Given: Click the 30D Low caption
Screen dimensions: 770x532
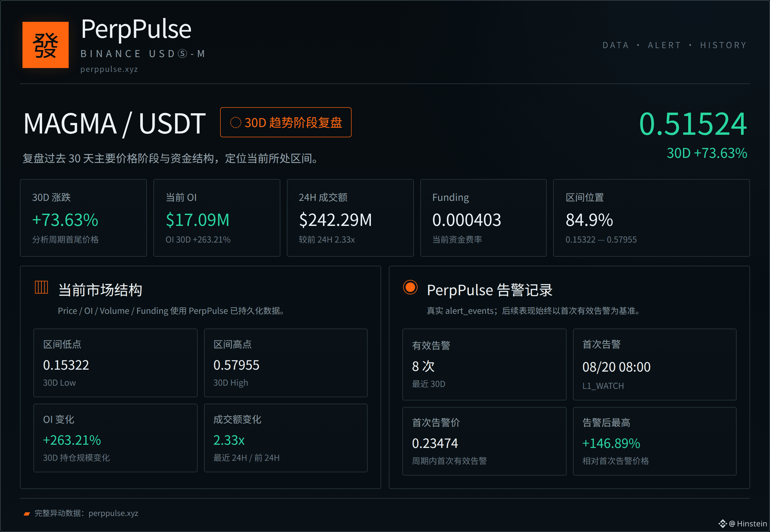Looking at the screenshot, I should tap(59, 383).
